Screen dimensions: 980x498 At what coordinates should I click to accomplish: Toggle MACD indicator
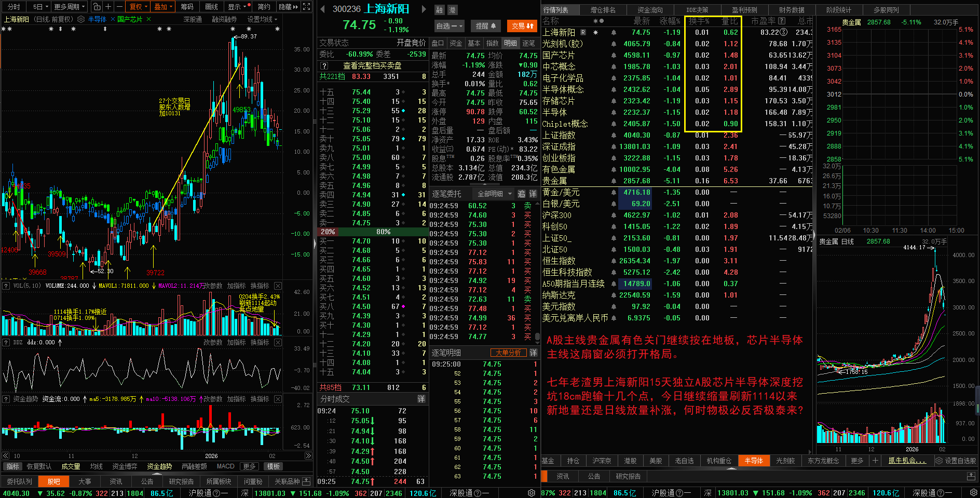[x=225, y=466]
